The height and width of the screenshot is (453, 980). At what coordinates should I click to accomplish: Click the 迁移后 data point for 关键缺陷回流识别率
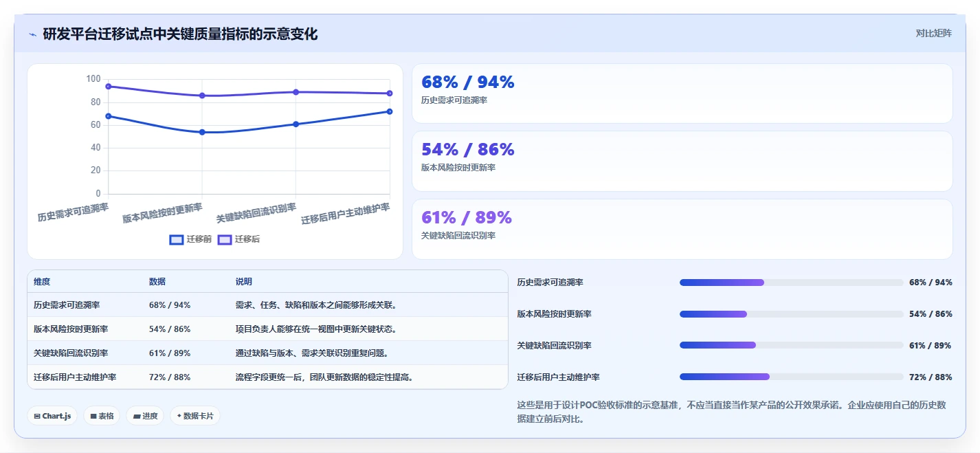296,92
